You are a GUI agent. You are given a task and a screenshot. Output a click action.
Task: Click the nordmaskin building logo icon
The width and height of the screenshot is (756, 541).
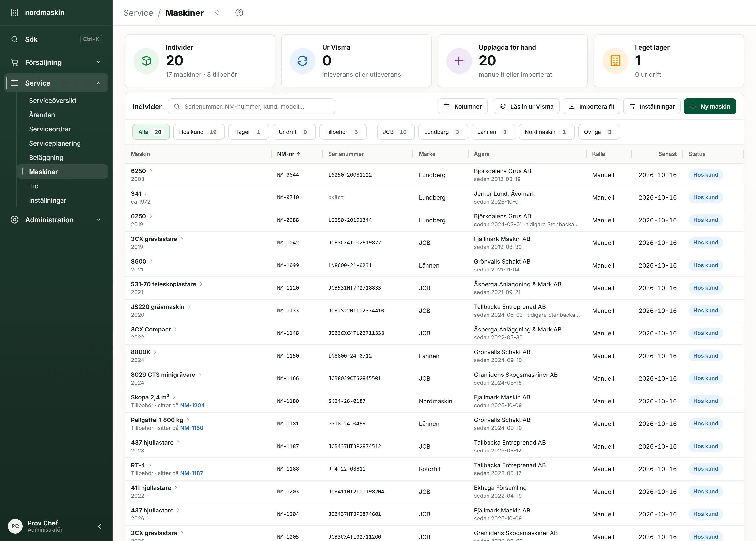click(x=14, y=13)
